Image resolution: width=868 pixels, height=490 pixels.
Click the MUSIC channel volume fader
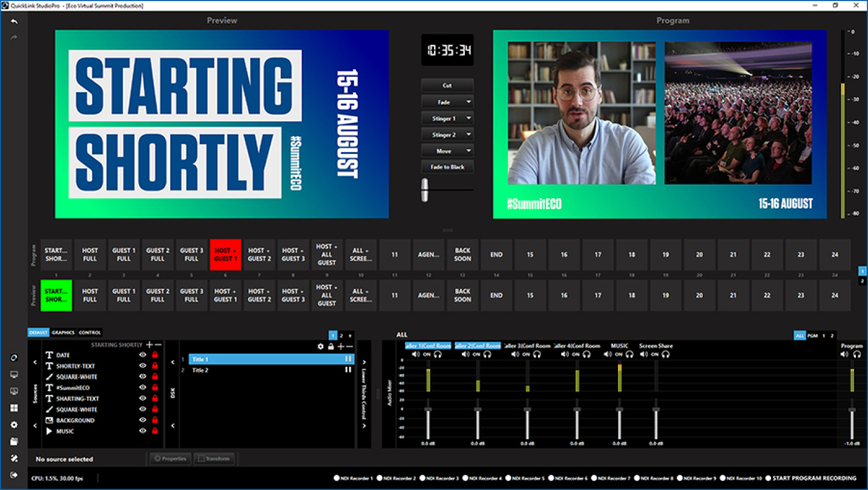[619, 410]
